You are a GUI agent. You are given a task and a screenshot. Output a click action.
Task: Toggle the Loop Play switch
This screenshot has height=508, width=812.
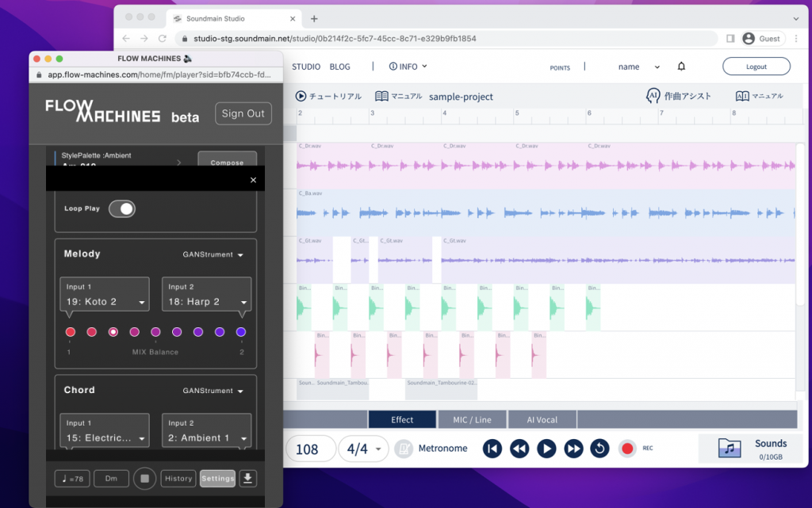(122, 208)
